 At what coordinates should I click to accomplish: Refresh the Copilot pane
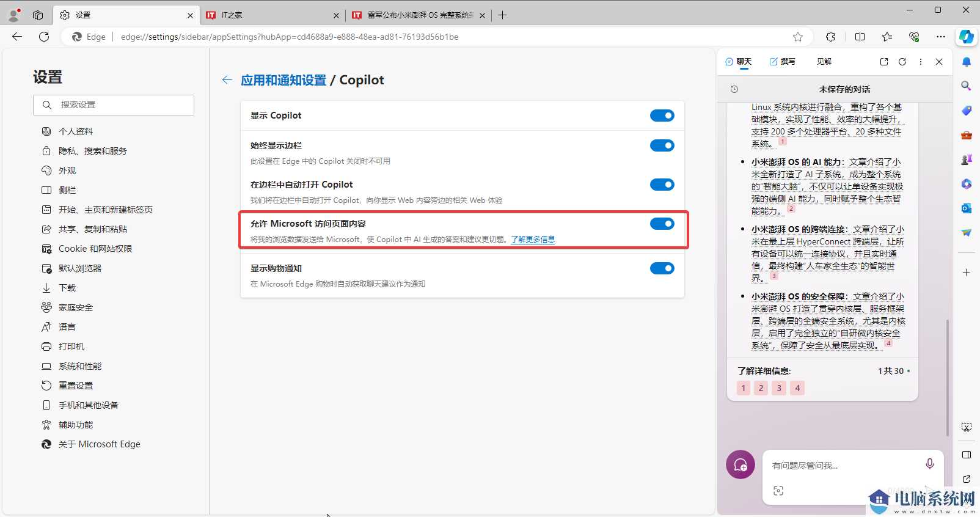point(902,62)
